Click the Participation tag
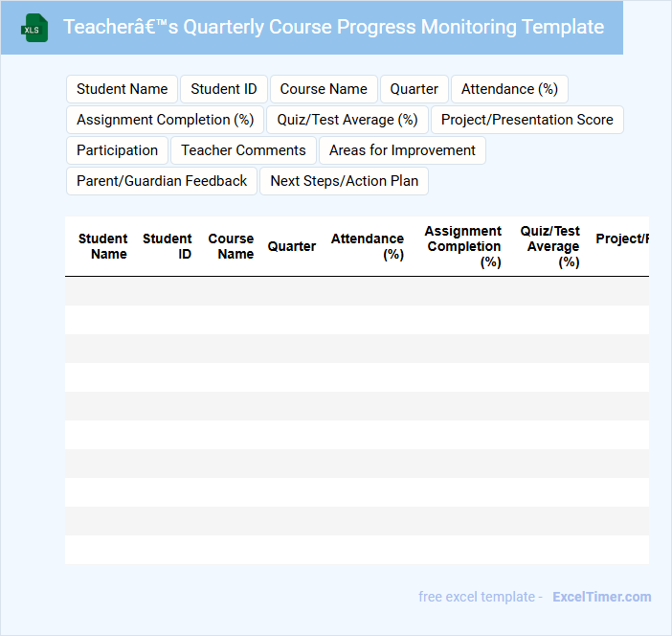Viewport: 672px width, 636px height. click(117, 150)
